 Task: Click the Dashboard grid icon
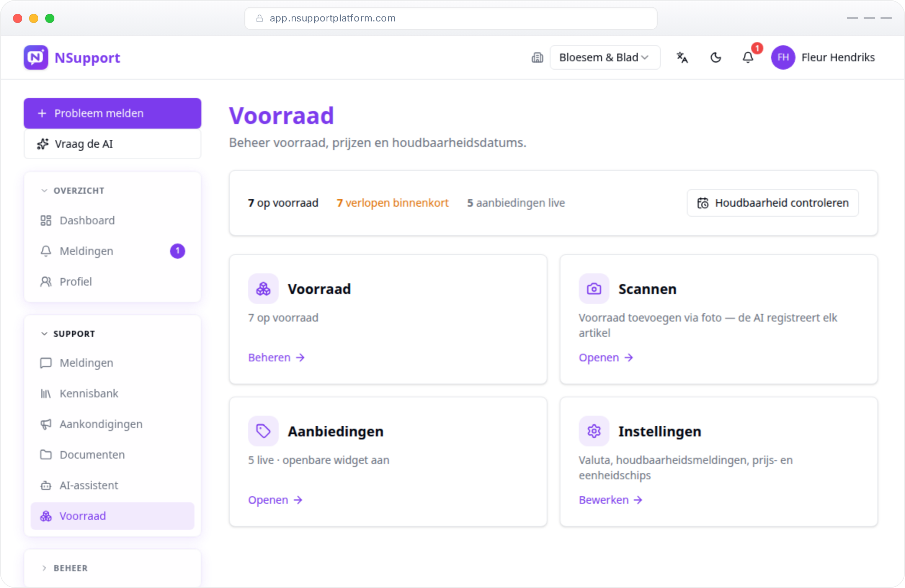(46, 220)
